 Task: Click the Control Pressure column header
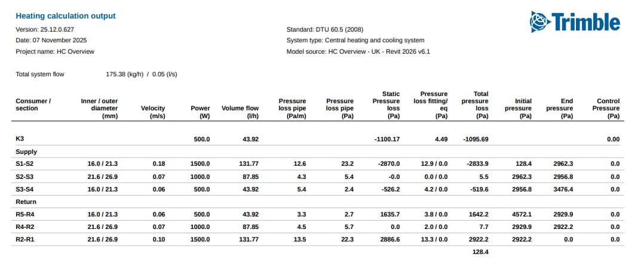coord(606,109)
